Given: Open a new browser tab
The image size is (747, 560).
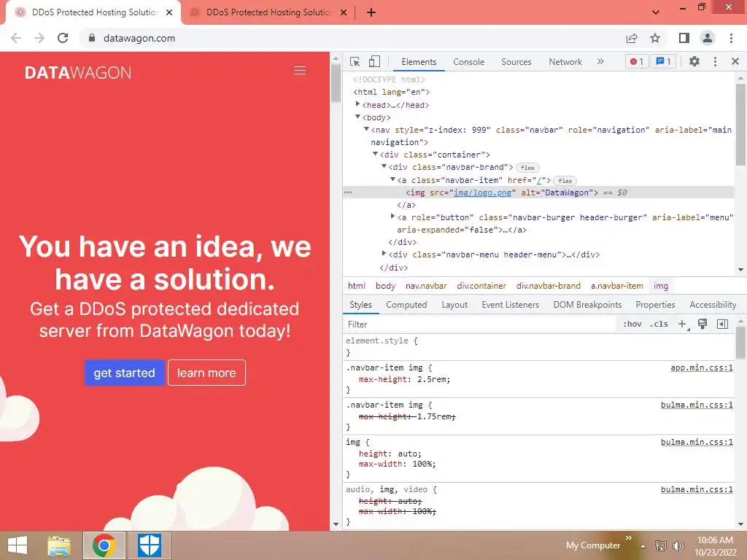Looking at the screenshot, I should tap(371, 12).
